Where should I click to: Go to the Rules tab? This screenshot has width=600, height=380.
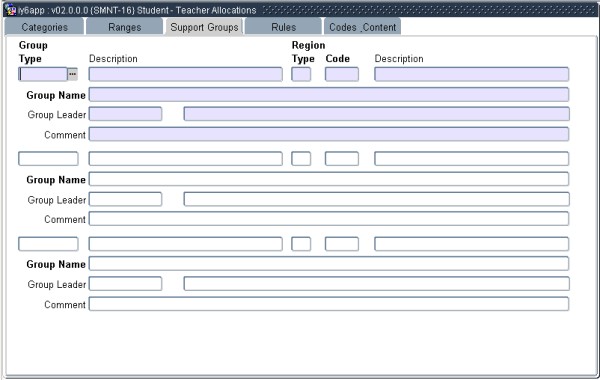point(284,27)
